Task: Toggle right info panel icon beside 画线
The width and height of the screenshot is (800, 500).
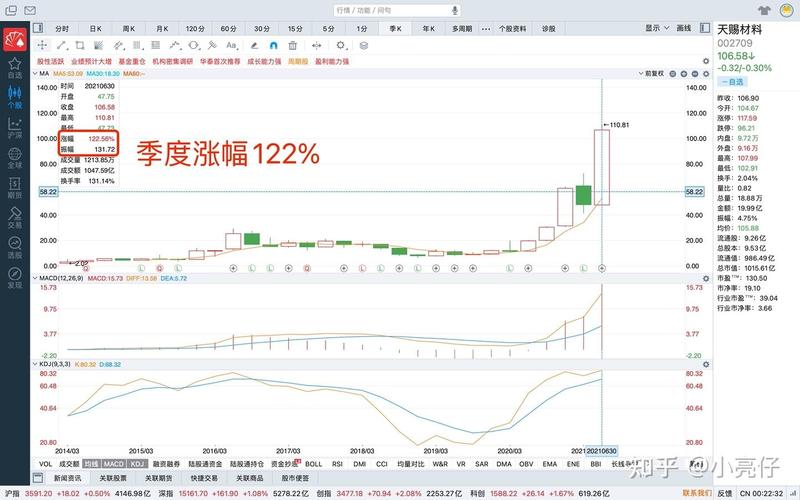Action: (705, 28)
